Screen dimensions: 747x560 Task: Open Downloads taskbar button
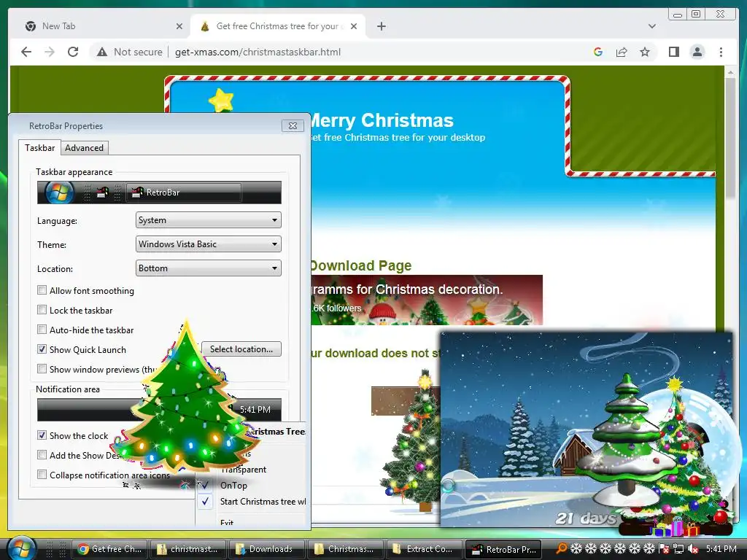266,549
